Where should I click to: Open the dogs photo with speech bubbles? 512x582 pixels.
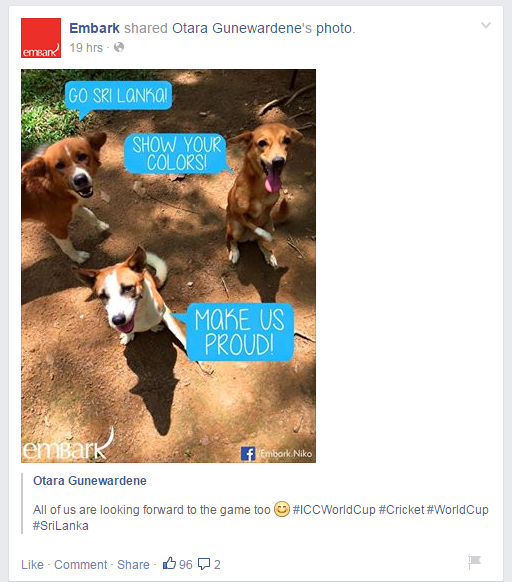click(169, 266)
